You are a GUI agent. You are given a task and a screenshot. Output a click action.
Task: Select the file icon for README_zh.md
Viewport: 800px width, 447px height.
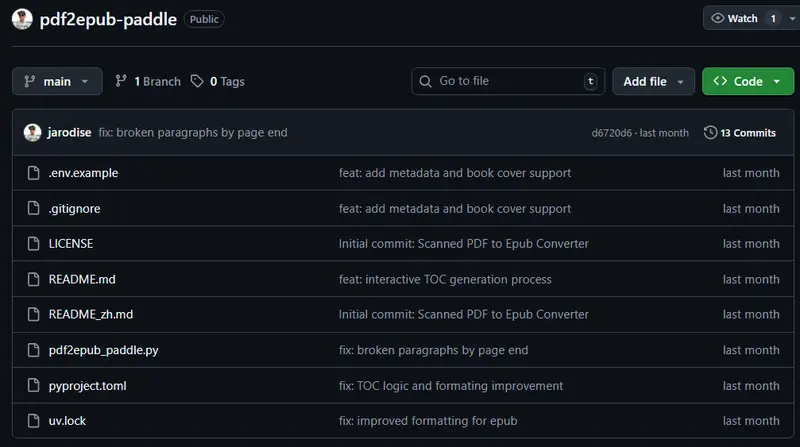33,314
